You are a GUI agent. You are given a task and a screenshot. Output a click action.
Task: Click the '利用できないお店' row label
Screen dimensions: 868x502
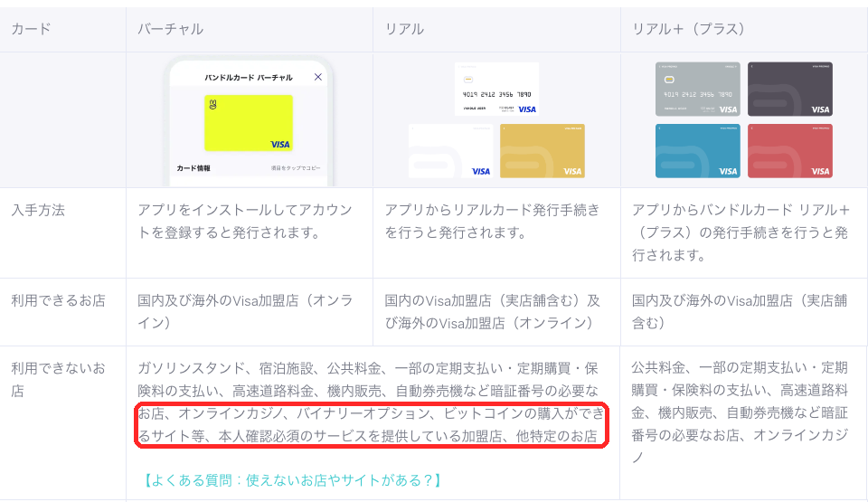pyautogui.click(x=58, y=380)
